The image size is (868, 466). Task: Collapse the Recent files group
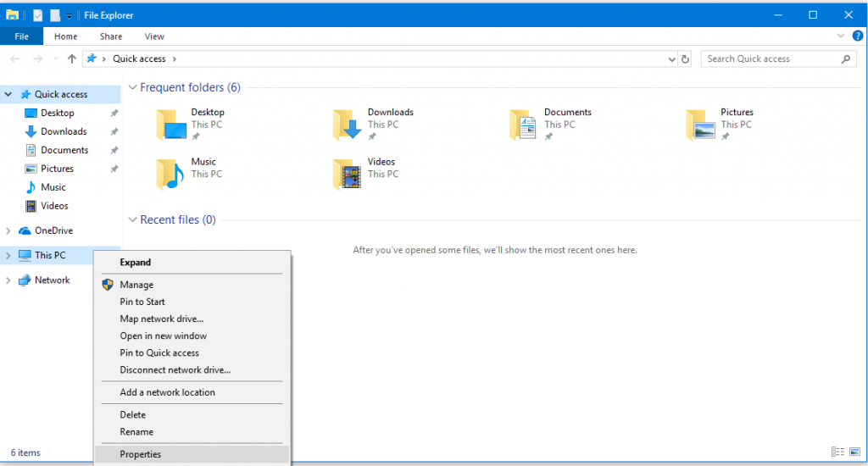pos(132,219)
